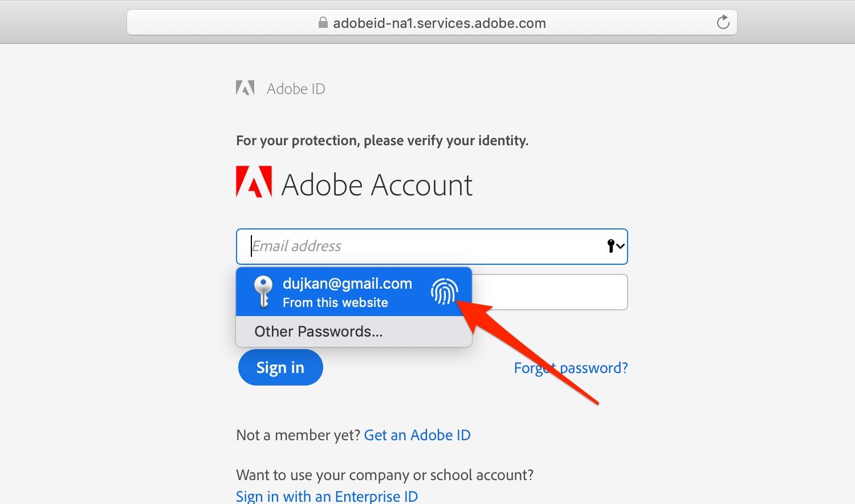855x504 pixels.
Task: Follow the Get an Adobe ID link
Action: [x=417, y=435]
